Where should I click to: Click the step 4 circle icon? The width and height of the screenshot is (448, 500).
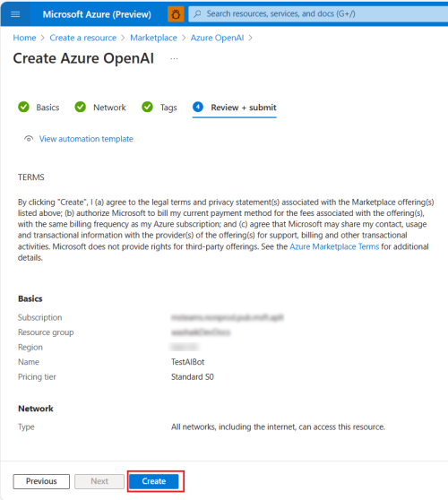pos(198,107)
